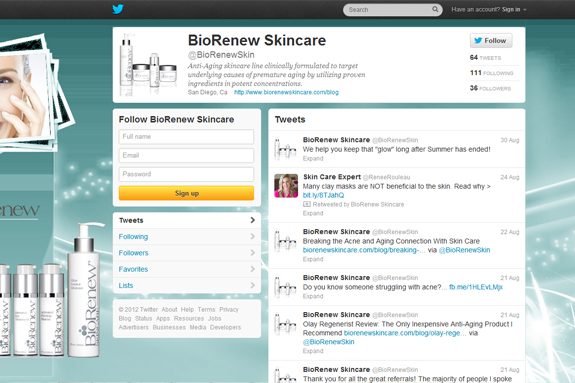575x383 pixels.
Task: Open the Businesses footer link
Action: click(169, 327)
